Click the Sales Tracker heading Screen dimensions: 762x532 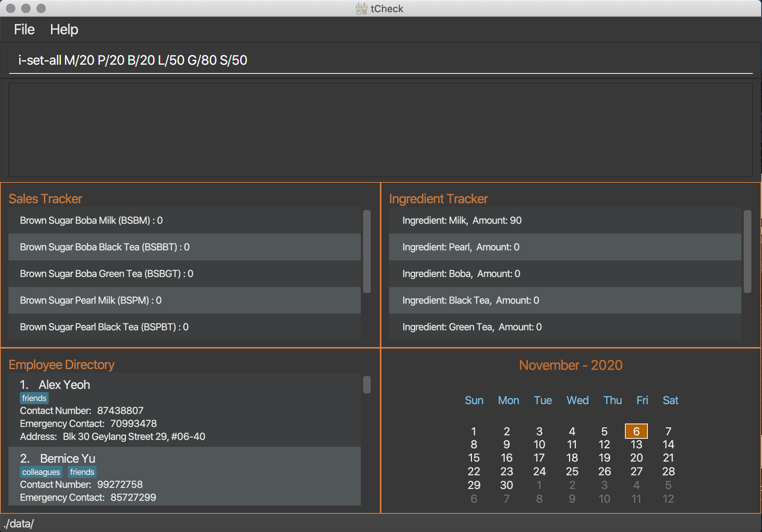(45, 199)
